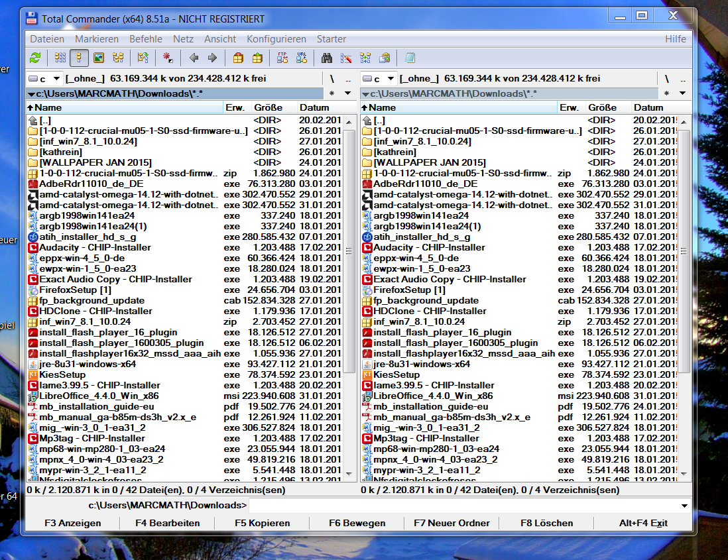Open the Markieren menu
This screenshot has height=560, width=728.
click(x=97, y=39)
